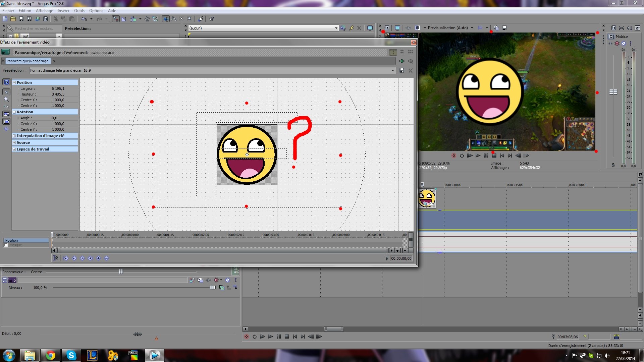Open preview Project Video Properties icon

[x=387, y=28]
